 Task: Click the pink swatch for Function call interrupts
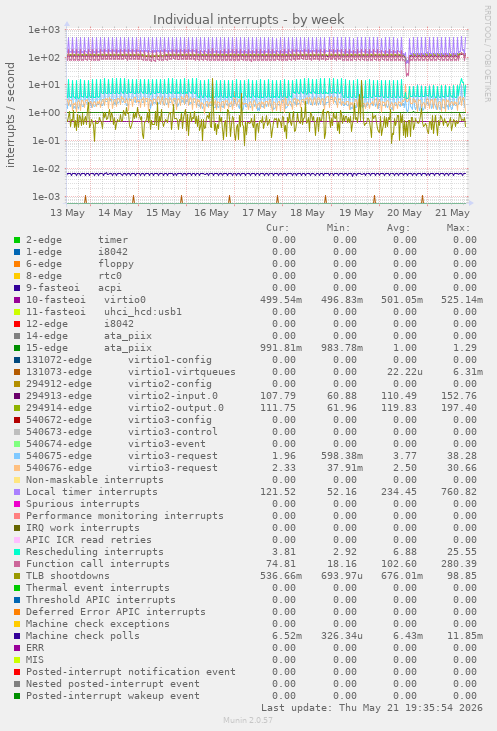tap(17, 564)
